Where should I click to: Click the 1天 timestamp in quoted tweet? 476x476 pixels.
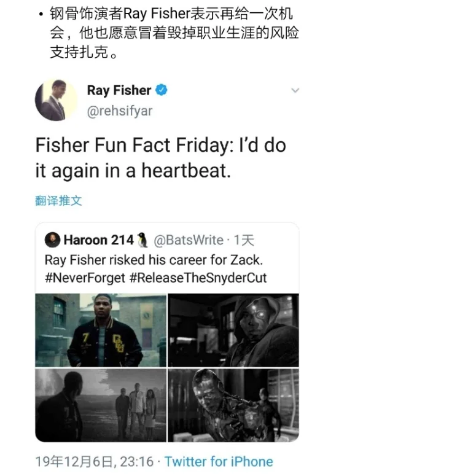click(244, 240)
